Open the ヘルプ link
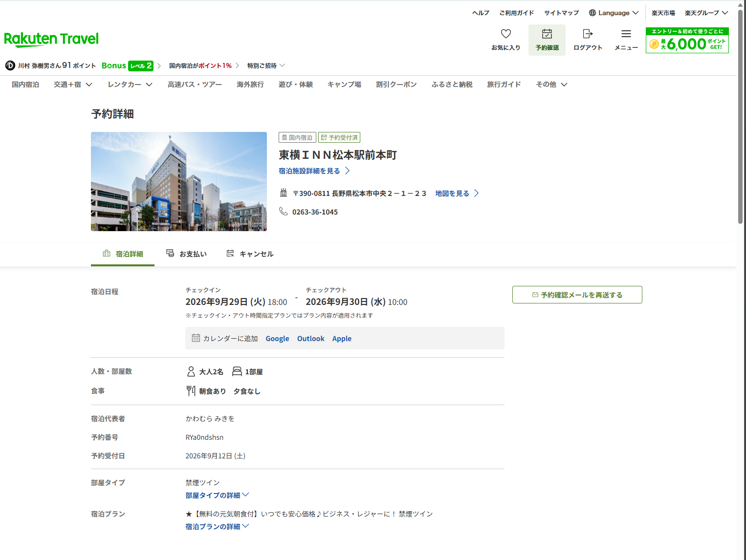746x560 pixels. pos(481,13)
